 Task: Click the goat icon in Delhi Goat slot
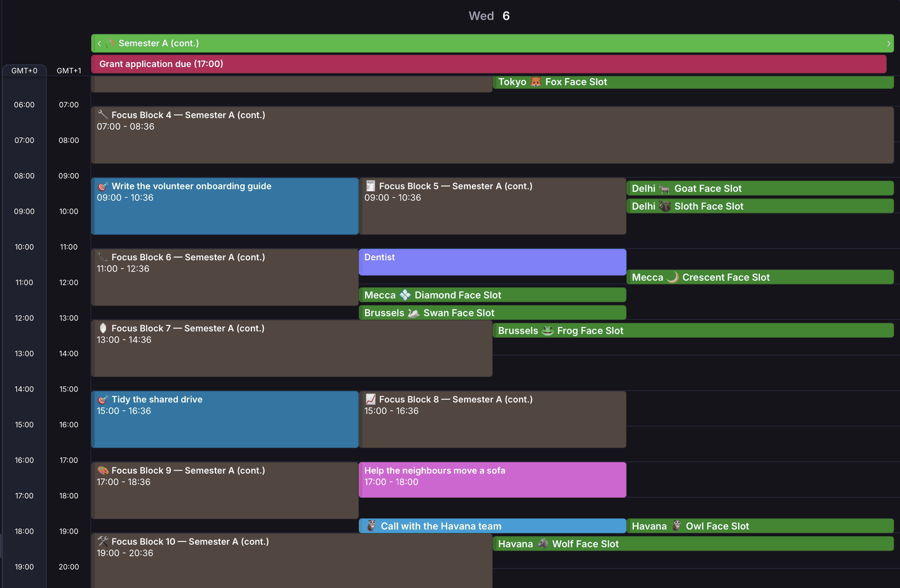(665, 189)
